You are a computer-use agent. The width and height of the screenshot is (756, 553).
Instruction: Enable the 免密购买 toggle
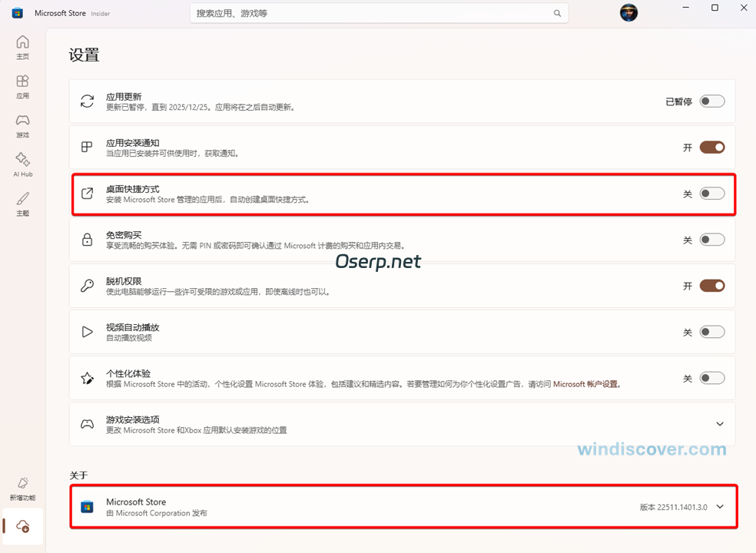coord(711,239)
